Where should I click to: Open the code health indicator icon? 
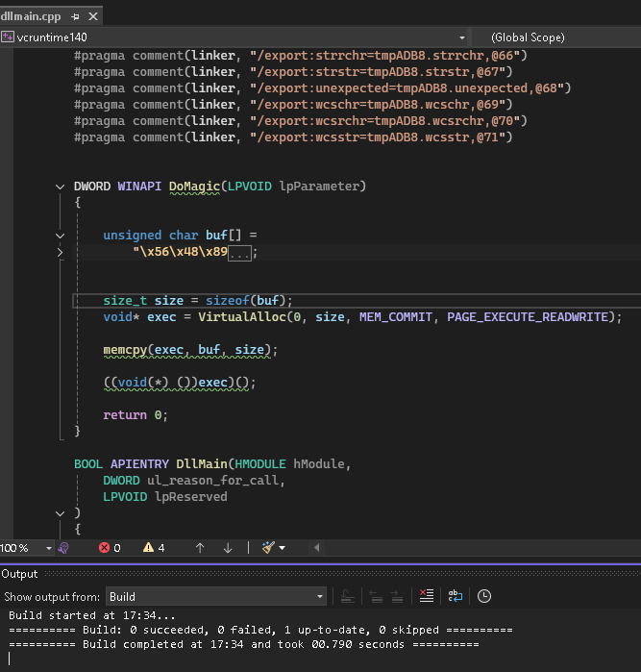(x=63, y=548)
